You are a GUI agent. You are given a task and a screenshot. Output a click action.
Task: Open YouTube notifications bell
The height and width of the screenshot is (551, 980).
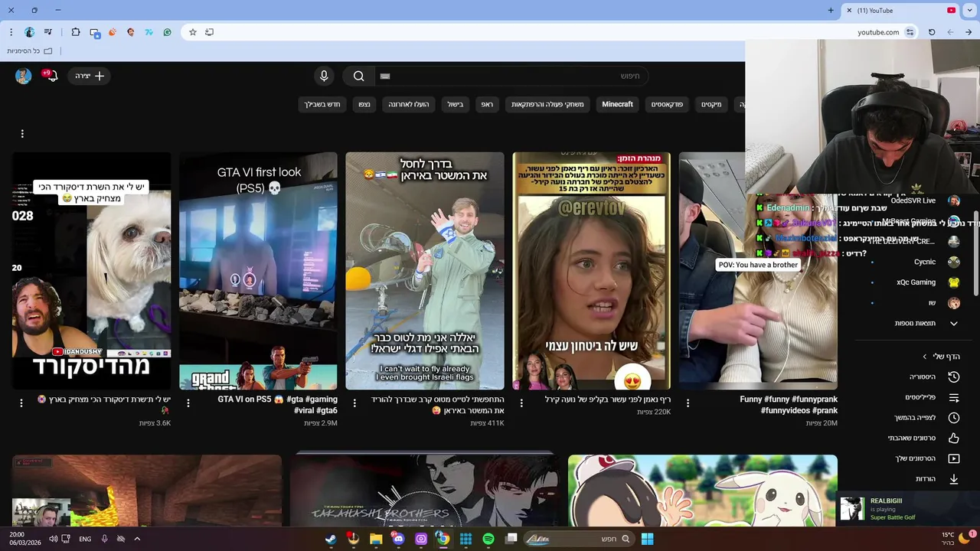51,76
